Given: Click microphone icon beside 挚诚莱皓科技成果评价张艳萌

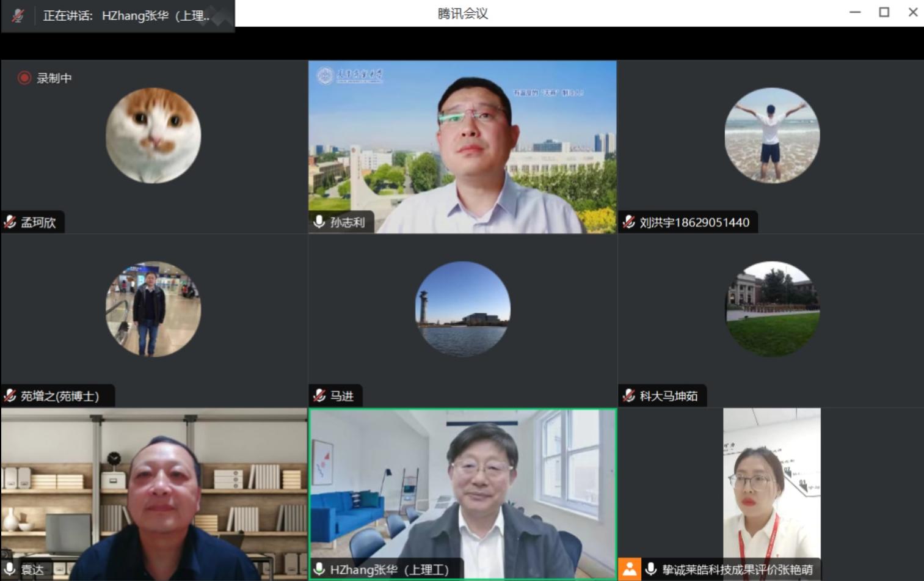Looking at the screenshot, I should point(651,569).
